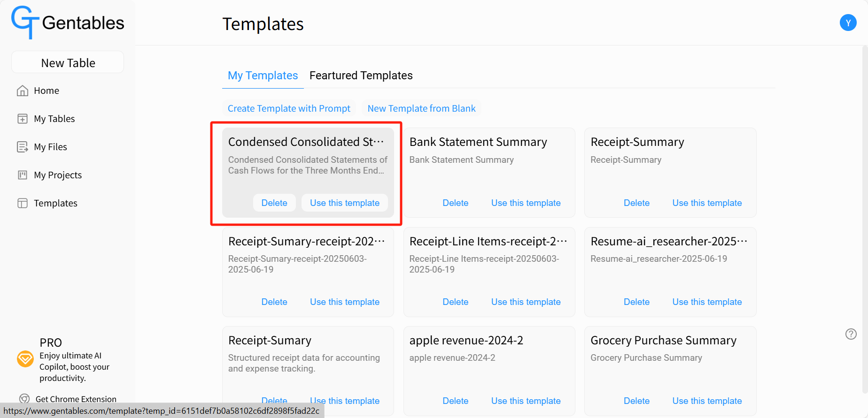The width and height of the screenshot is (868, 418).
Task: Click Create Template with Prompt
Action: (x=289, y=108)
